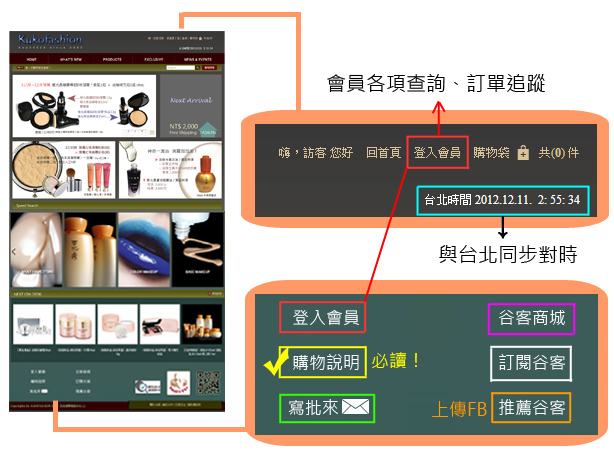
Task: Click the 推薦谷客 button in orange box
Action: [x=531, y=407]
